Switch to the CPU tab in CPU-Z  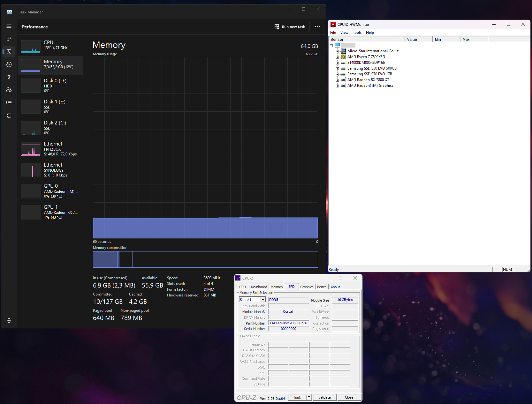click(x=243, y=287)
